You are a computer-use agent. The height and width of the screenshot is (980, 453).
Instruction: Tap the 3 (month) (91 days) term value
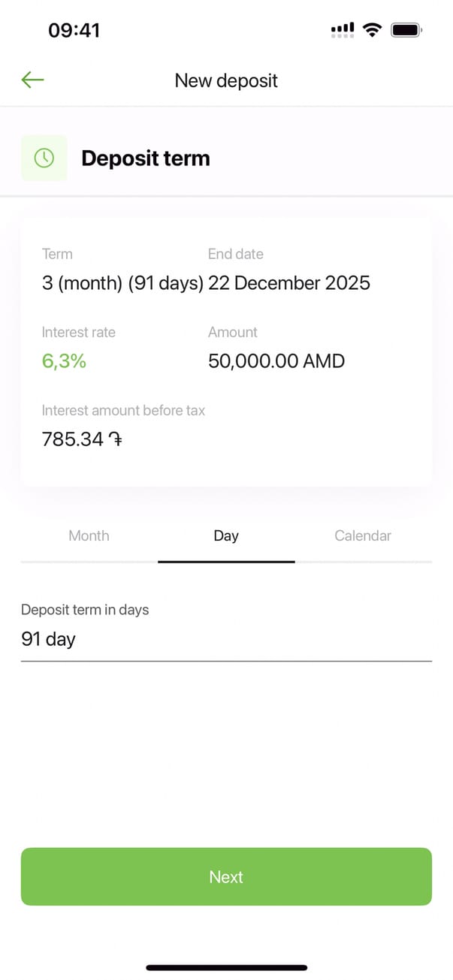[122, 283]
